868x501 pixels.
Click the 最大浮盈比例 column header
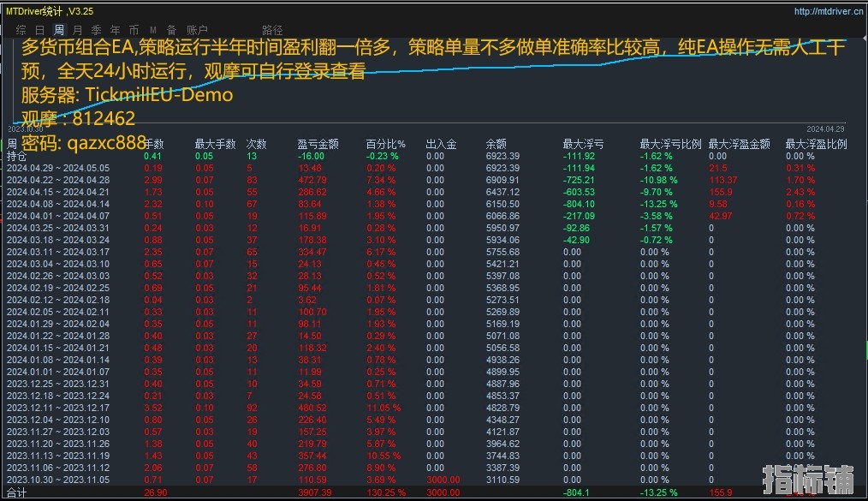817,144
